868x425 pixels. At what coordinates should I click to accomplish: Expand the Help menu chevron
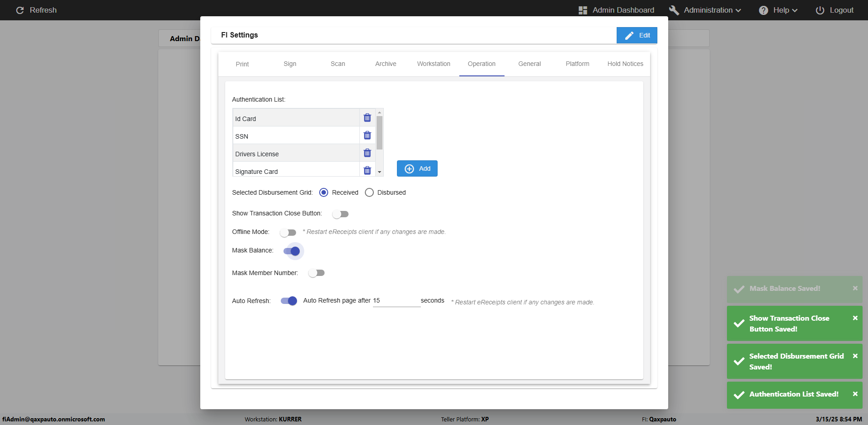[x=795, y=10]
